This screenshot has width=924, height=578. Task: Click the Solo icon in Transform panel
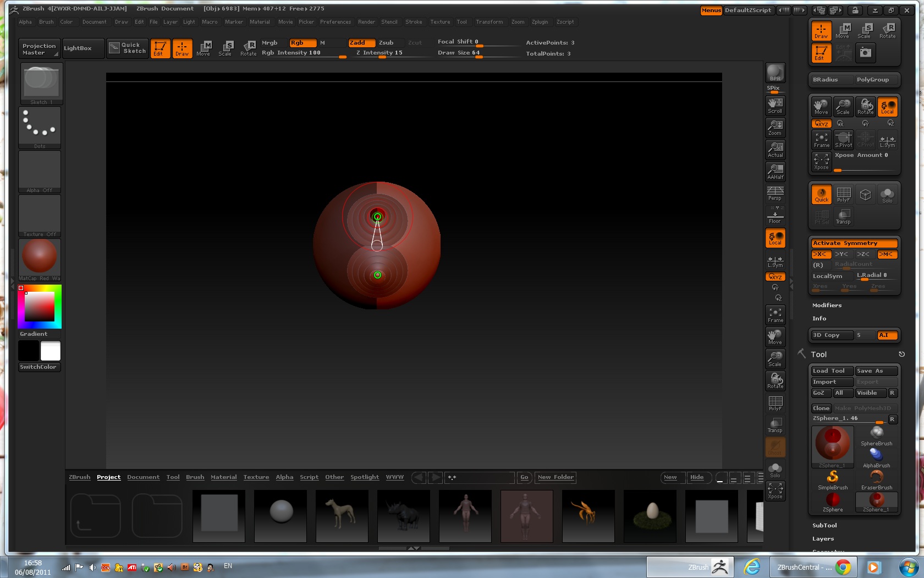click(887, 194)
